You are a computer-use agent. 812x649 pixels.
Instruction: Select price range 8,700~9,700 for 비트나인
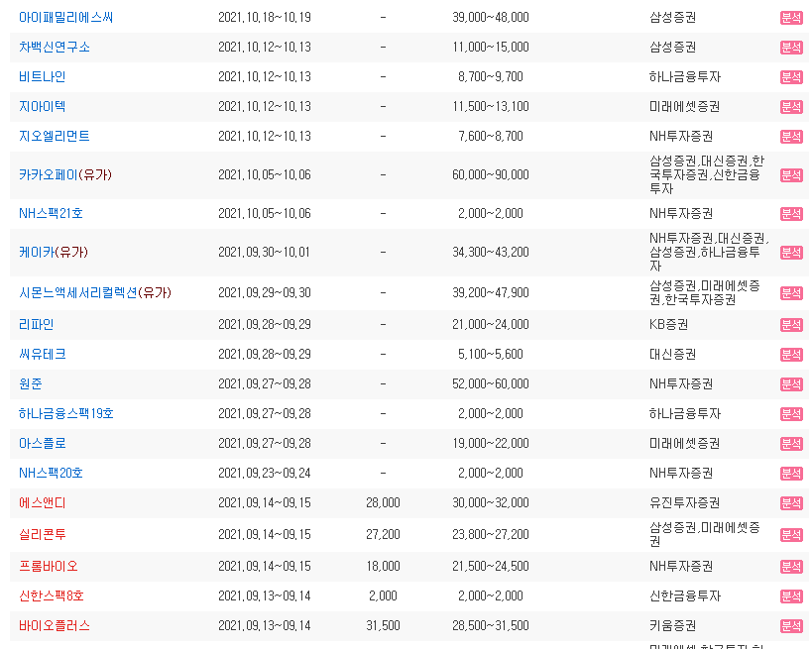tap(491, 76)
